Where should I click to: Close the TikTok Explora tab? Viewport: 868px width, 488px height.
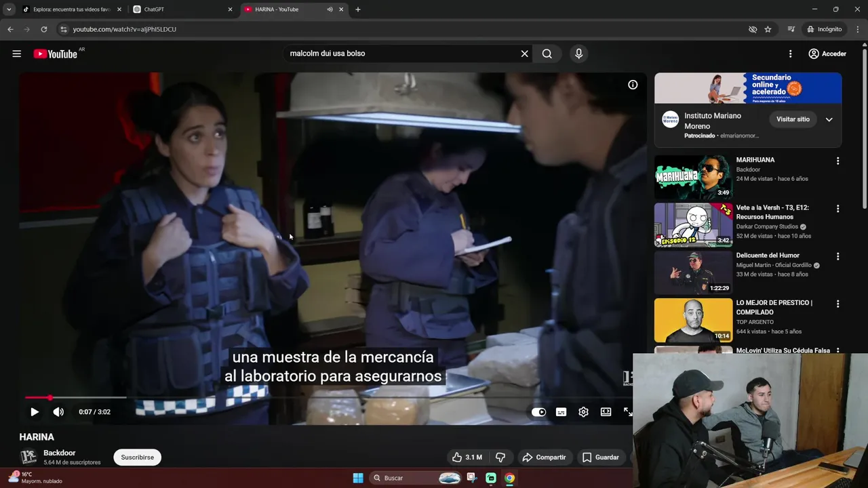pos(119,9)
